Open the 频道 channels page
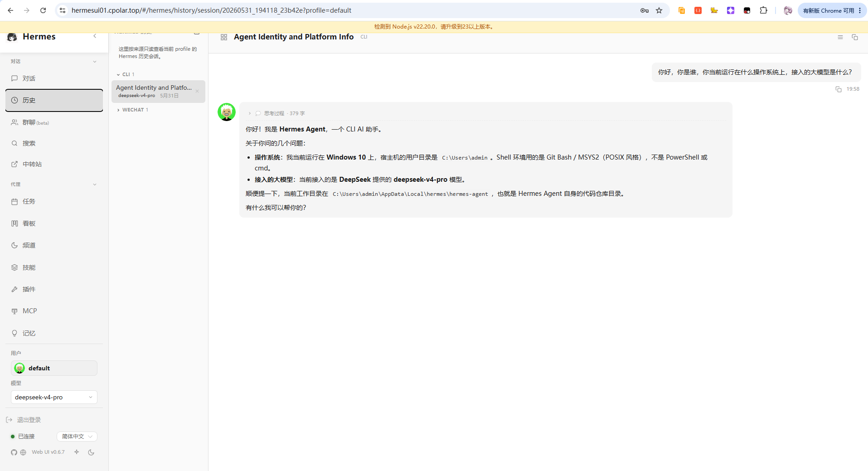 click(x=54, y=245)
